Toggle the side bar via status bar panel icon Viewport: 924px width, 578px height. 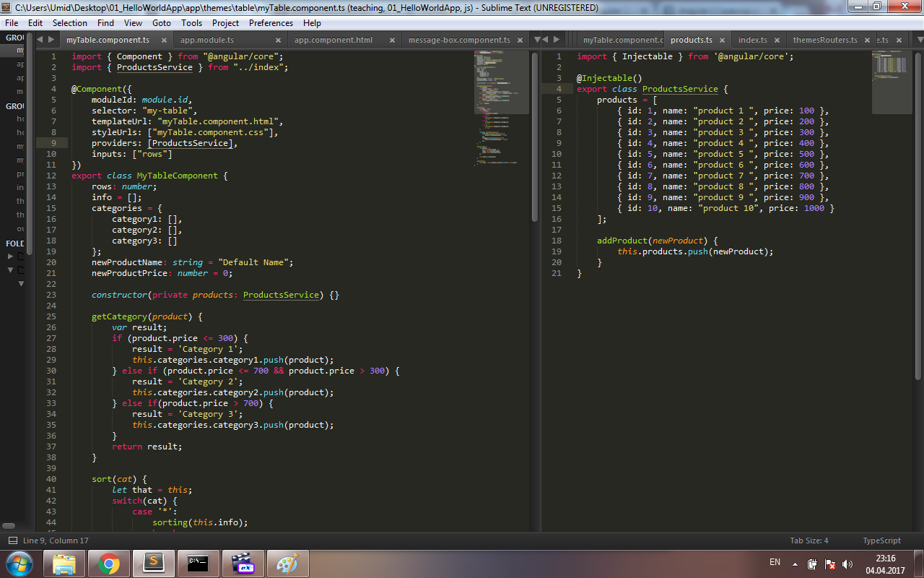[13, 540]
